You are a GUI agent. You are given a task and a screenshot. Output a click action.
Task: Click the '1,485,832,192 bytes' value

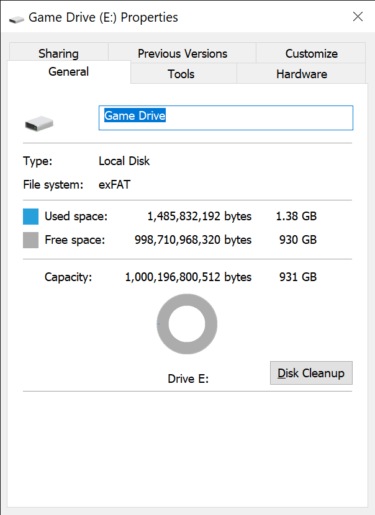point(199,216)
